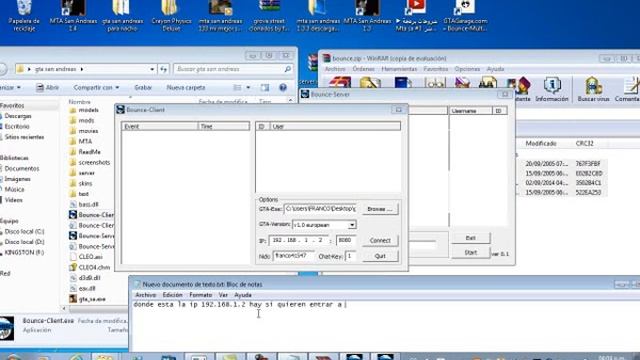640x360 pixels.
Task: Click WinRAR Comentario toolbar icon
Action: click(629, 89)
